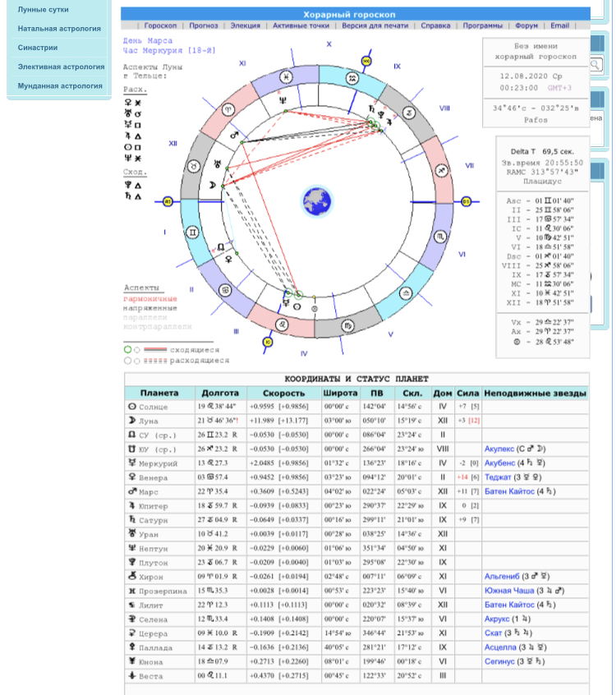Open the Email menu item
The height and width of the screenshot is (695, 616).
pyautogui.click(x=559, y=25)
